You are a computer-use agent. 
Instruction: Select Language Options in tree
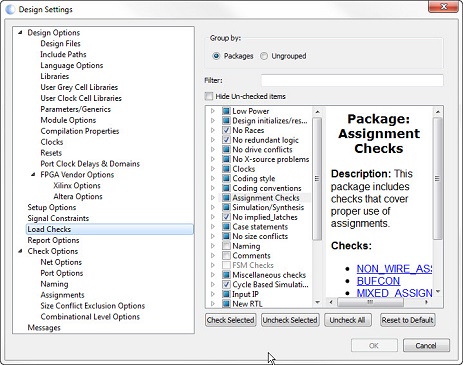[72, 65]
